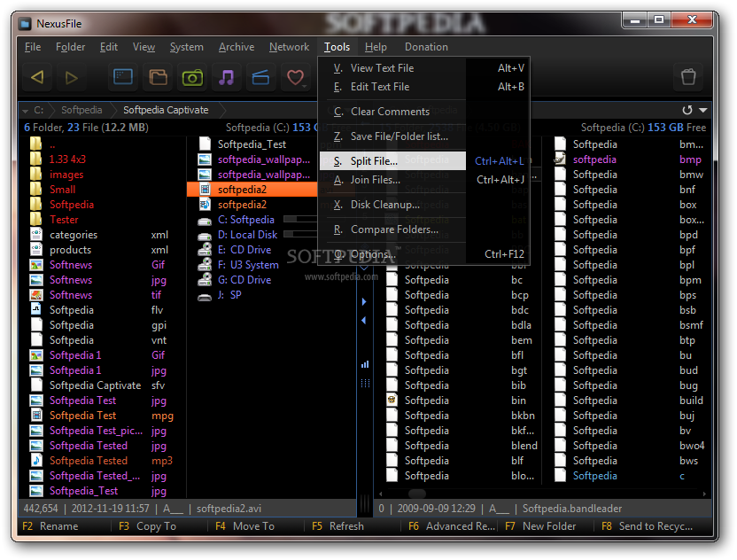Click F7 New Folder button
The image size is (737, 560).
point(540,526)
